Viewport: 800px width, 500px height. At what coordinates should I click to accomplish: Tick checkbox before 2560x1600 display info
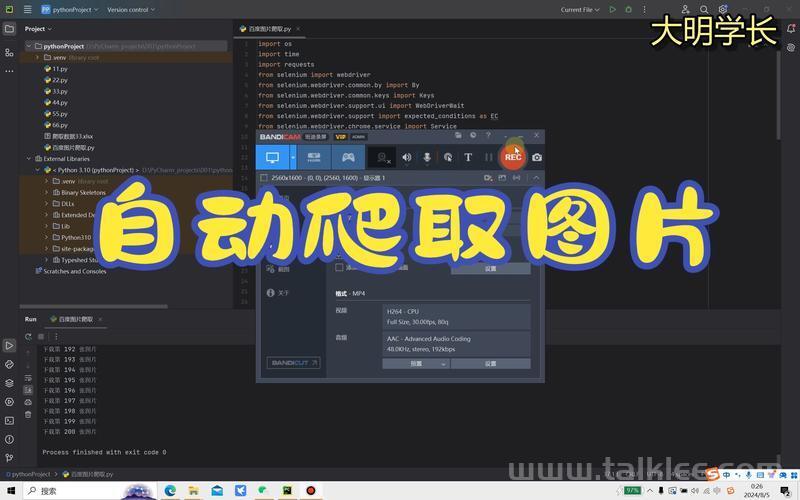point(264,178)
